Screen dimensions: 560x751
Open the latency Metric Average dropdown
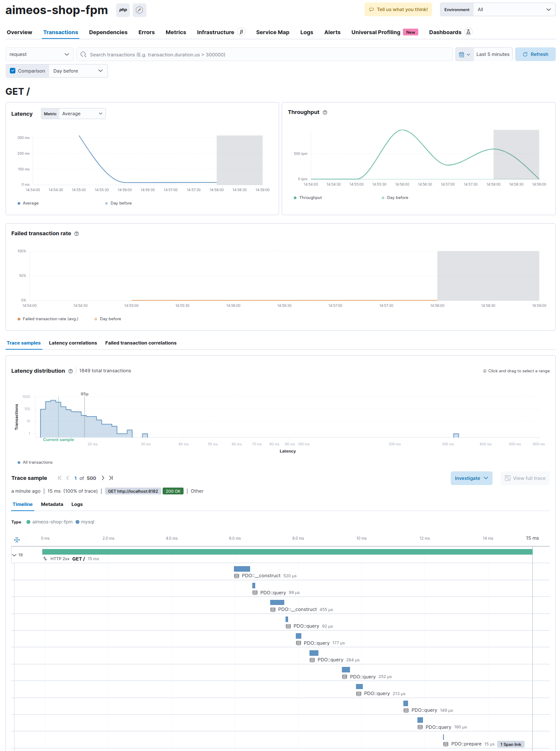pyautogui.click(x=82, y=114)
